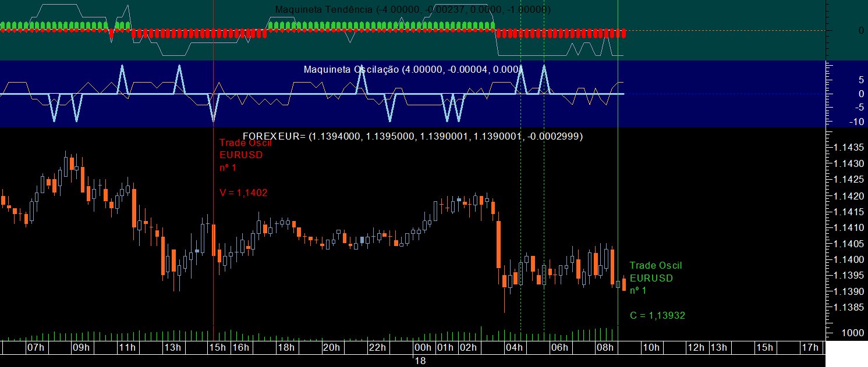868x367 pixels.
Task: Click the date label 18 below axis
Action: click(420, 361)
